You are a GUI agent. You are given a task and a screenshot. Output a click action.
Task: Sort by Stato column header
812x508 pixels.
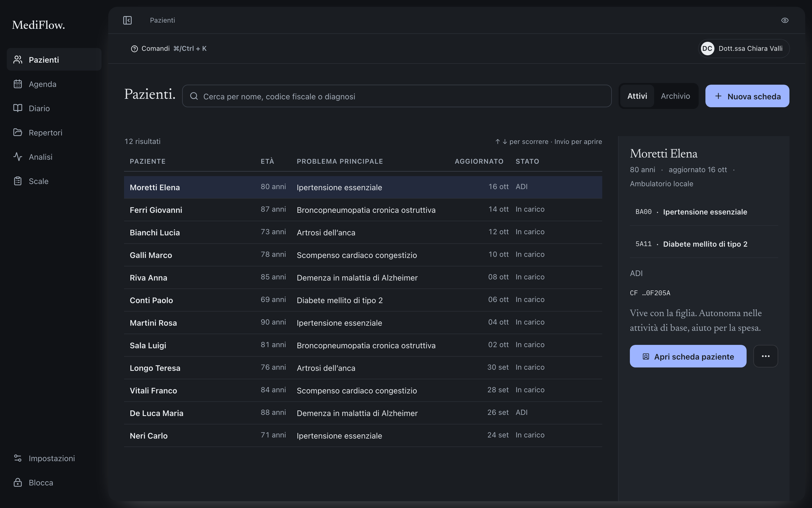(x=527, y=161)
